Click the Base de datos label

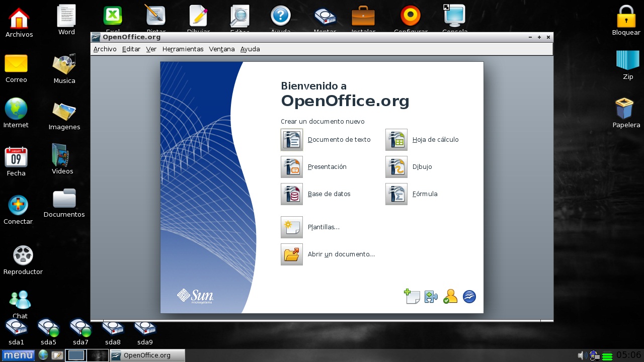(329, 194)
